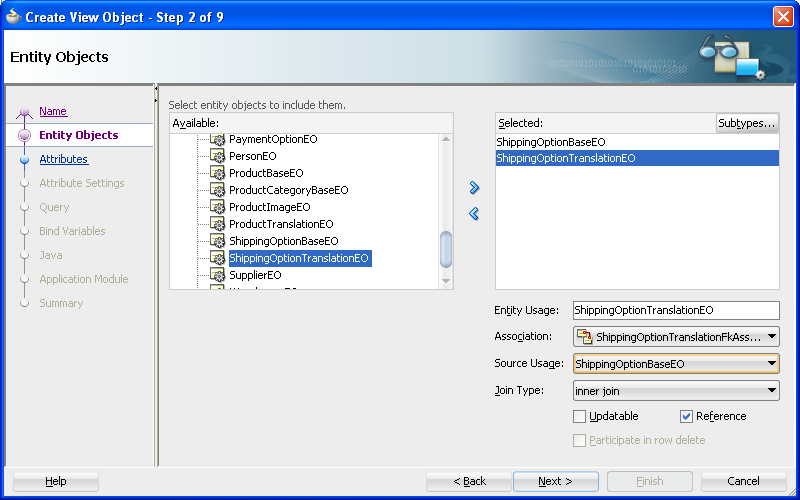Click the Name step wizard node icon
The height and width of the screenshot is (500, 800).
pyautogui.click(x=24, y=113)
